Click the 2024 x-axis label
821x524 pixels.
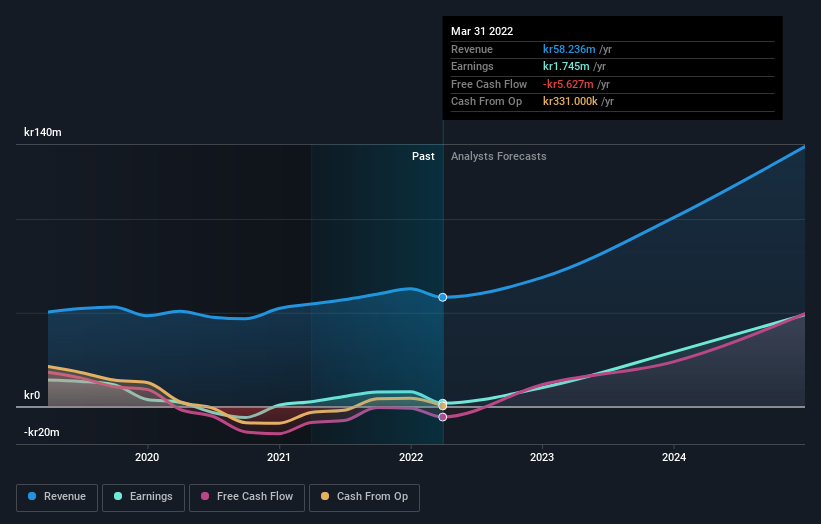[674, 457]
